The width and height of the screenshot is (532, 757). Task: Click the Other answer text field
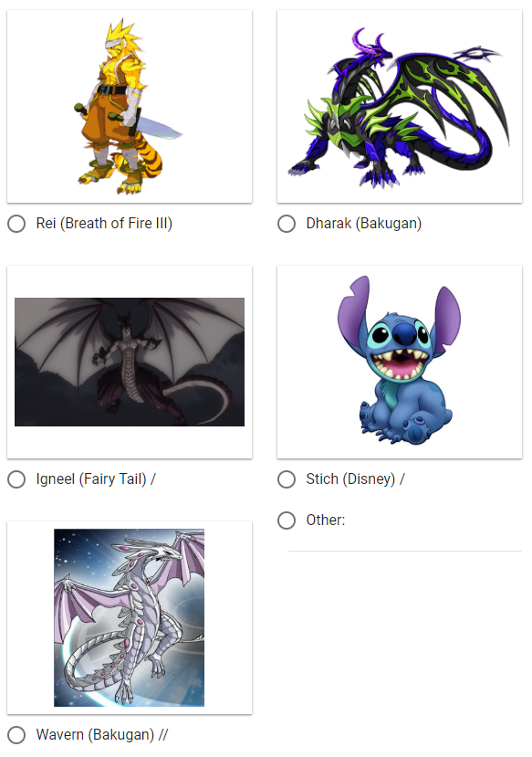tap(405, 541)
